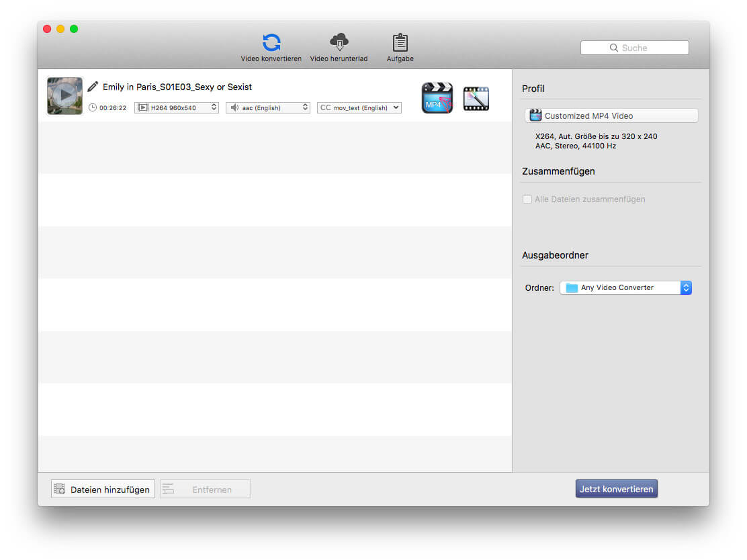The width and height of the screenshot is (747, 560).
Task: Click the Ordner: label
Action: pyautogui.click(x=539, y=287)
